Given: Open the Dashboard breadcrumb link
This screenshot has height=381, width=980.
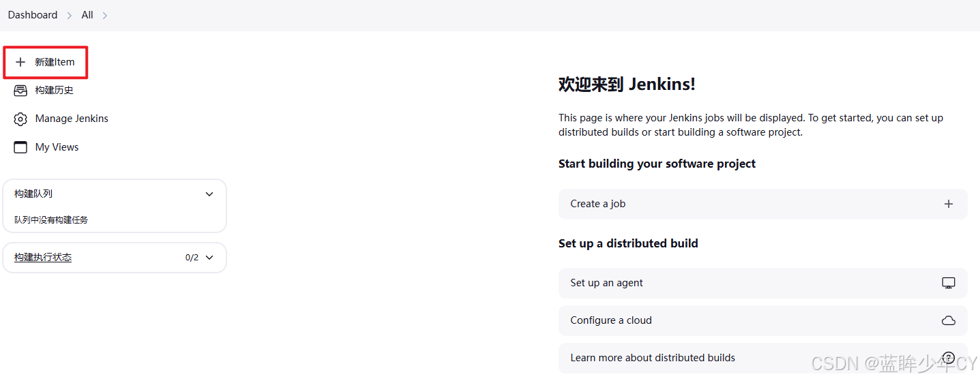Looking at the screenshot, I should (33, 15).
